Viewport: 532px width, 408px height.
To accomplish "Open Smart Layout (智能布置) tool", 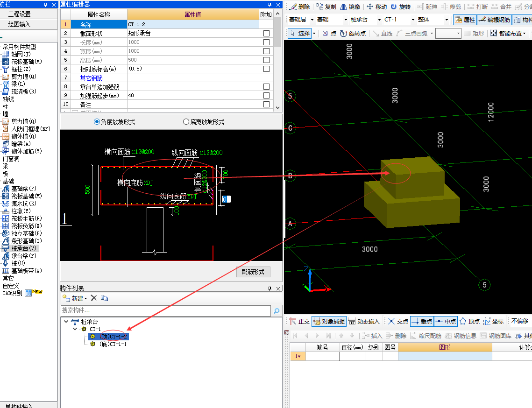I will [507, 33].
